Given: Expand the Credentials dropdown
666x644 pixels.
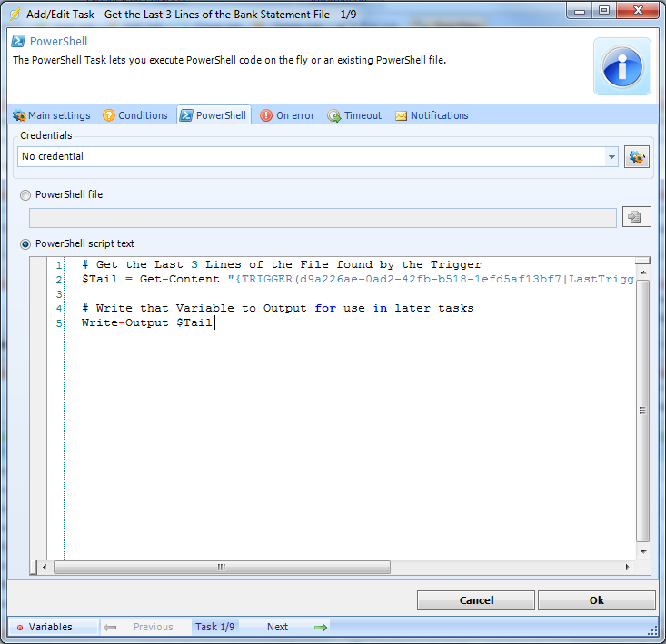Looking at the screenshot, I should tap(611, 157).
